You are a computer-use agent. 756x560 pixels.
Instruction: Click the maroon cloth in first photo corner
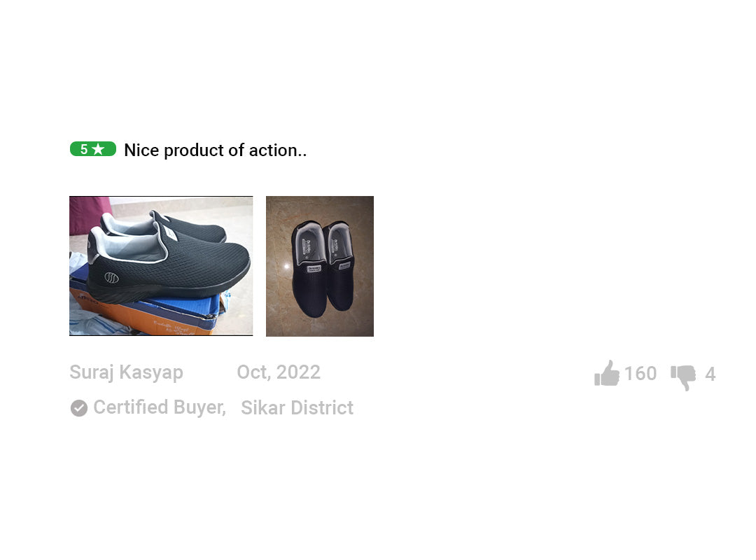pos(90,215)
